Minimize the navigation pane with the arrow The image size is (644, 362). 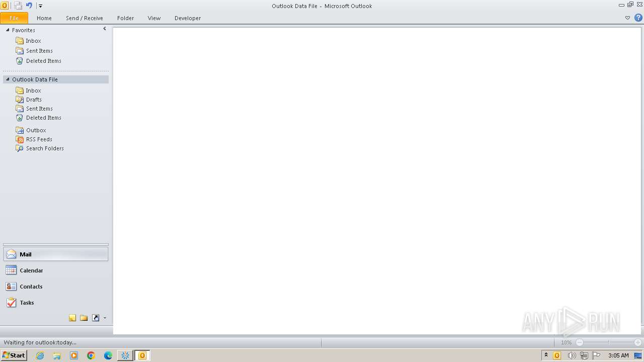(x=105, y=29)
